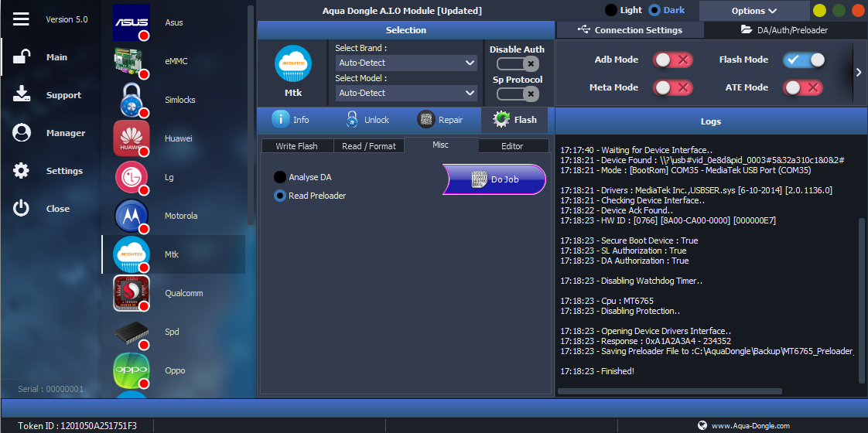868x433 pixels.
Task: Open the DA/Auth/Preloader tab
Action: [x=785, y=30]
